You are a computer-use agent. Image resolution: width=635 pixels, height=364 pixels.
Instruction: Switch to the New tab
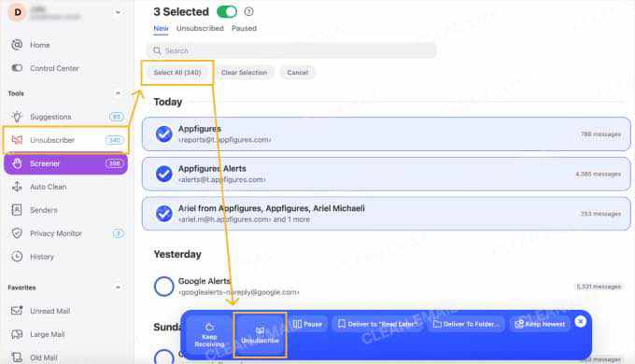click(x=161, y=28)
